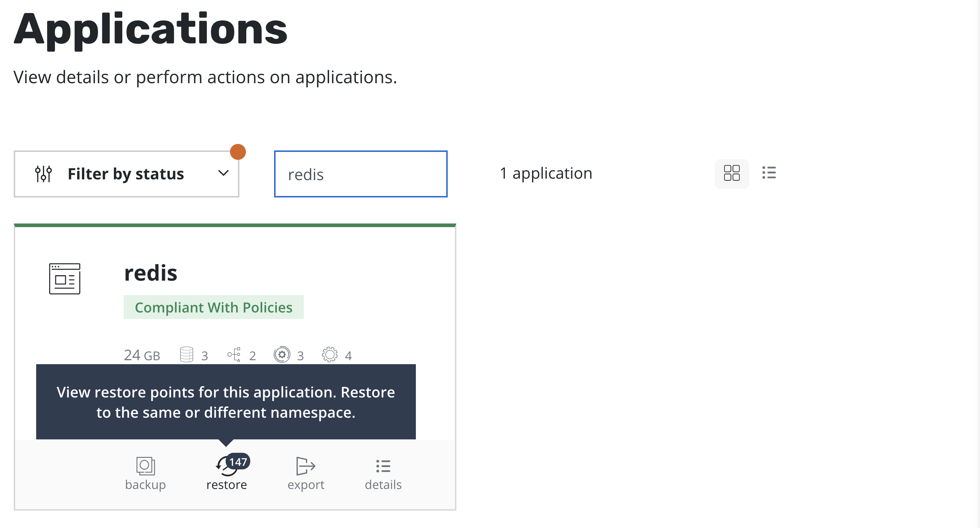Click the running actions gear icon showing 3
Screen dimensions: 980x528
(x=282, y=354)
